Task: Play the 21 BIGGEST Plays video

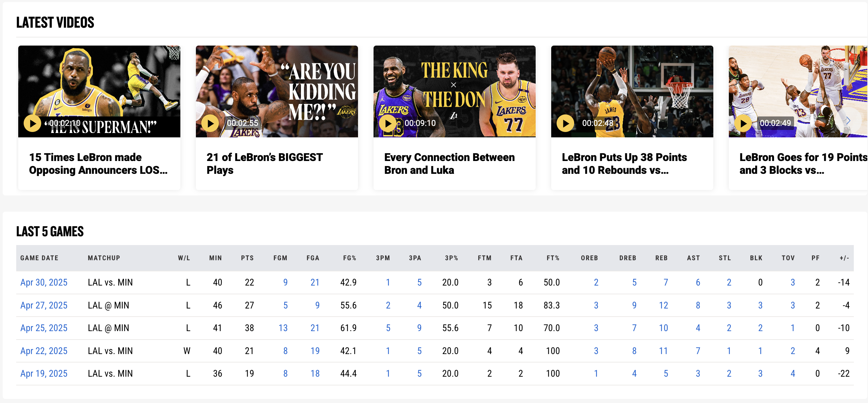Action: 210,124
